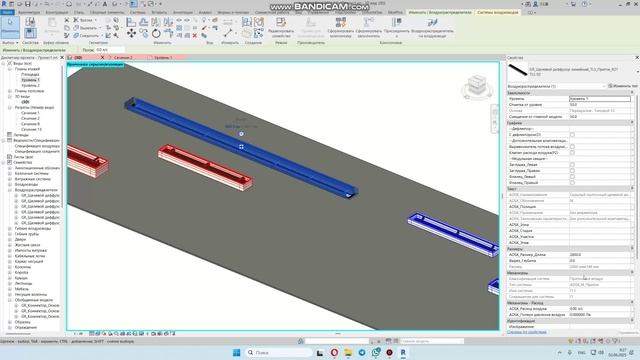This screenshot has width=640, height=360.
Task: Expand the Планы этажей tree node
Action: pos(10,69)
